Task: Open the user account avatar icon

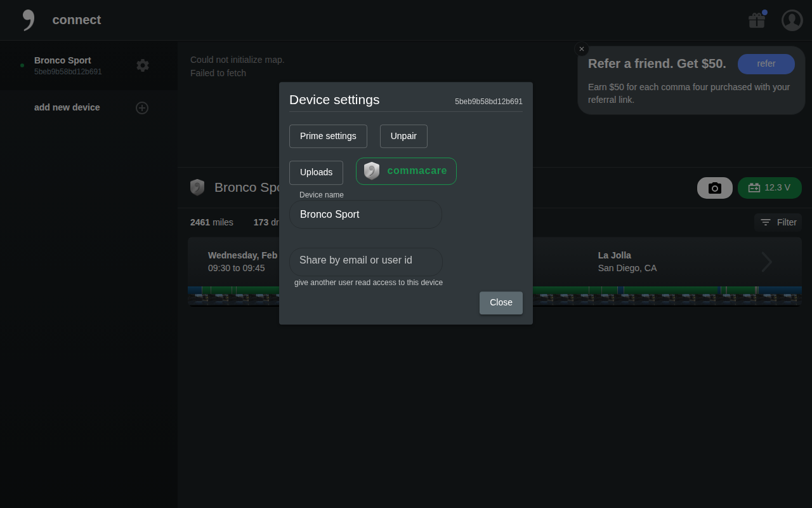Action: [792, 20]
